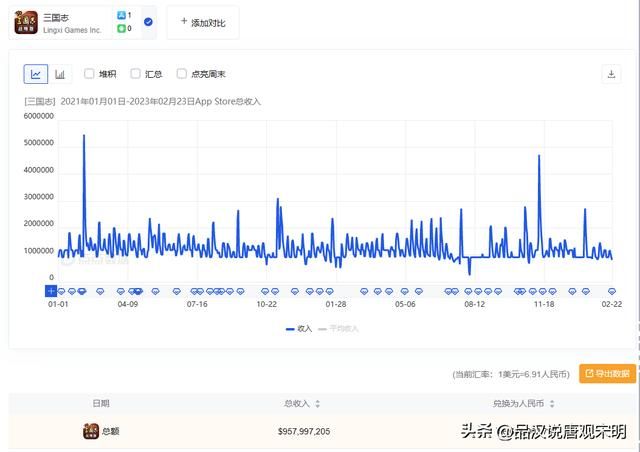Image resolution: width=640 pixels, height=452 pixels.
Task: Enable the 汇总 checkbox
Action: pyautogui.click(x=136, y=74)
